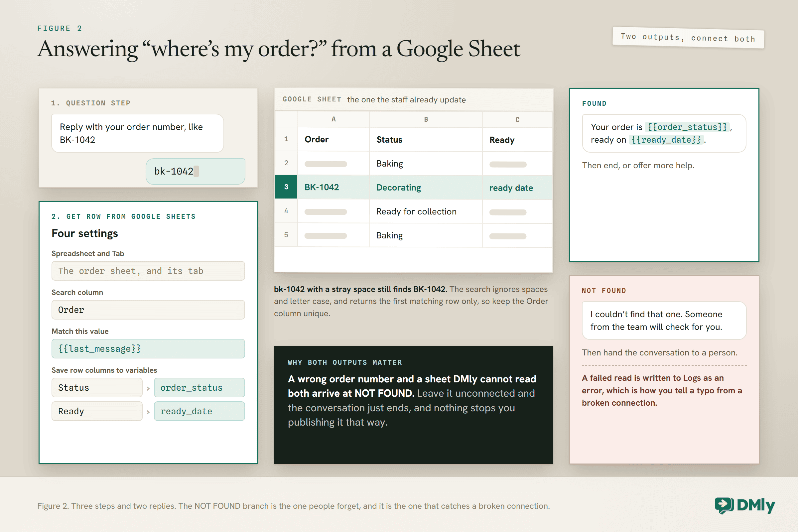Click the {{ready_date}} variable in the Found reply

pos(666,139)
